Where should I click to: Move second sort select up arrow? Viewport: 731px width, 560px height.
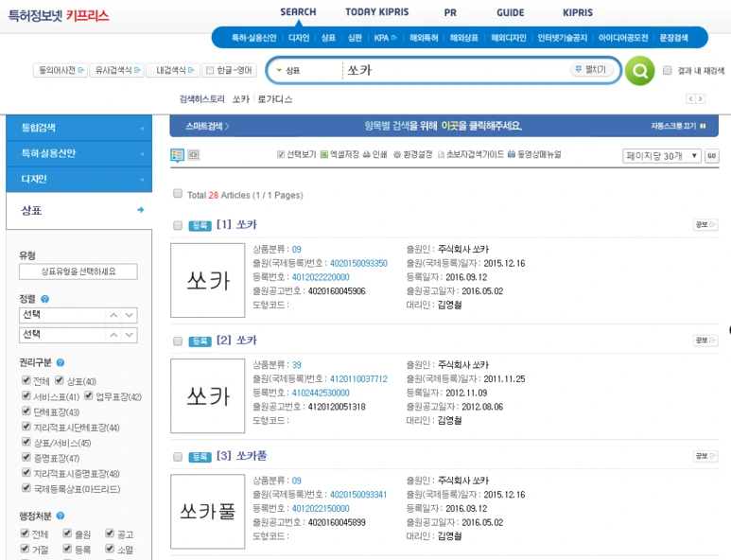click(x=113, y=335)
